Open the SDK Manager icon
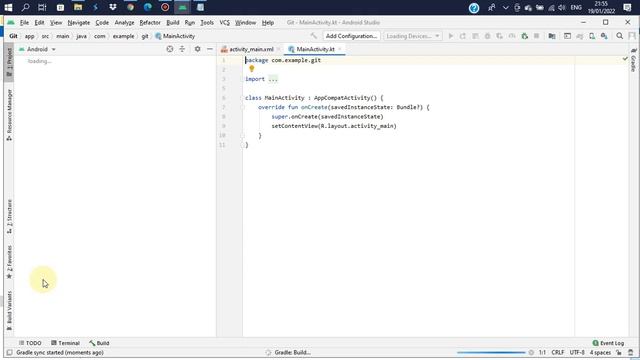This screenshot has height=360, width=640. (604, 36)
